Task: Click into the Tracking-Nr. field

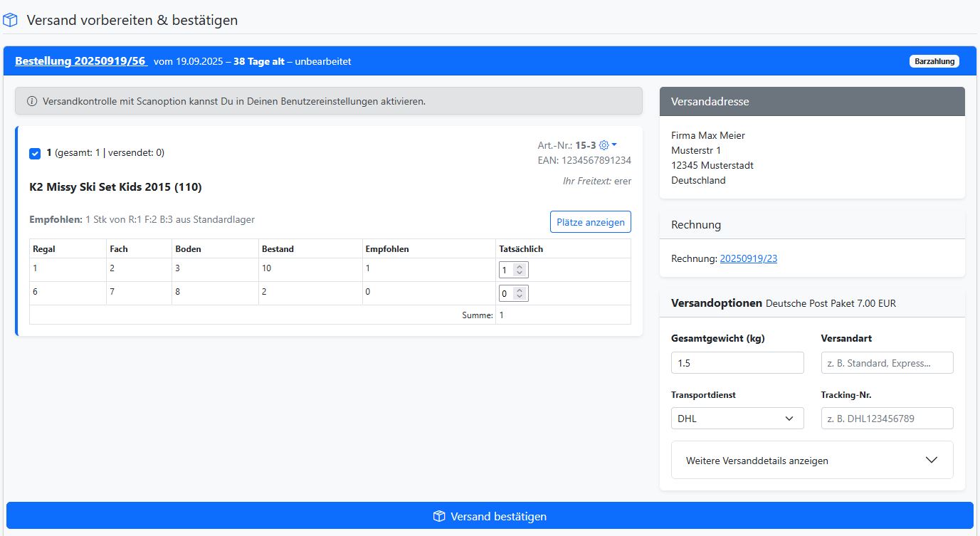Action: click(x=886, y=419)
